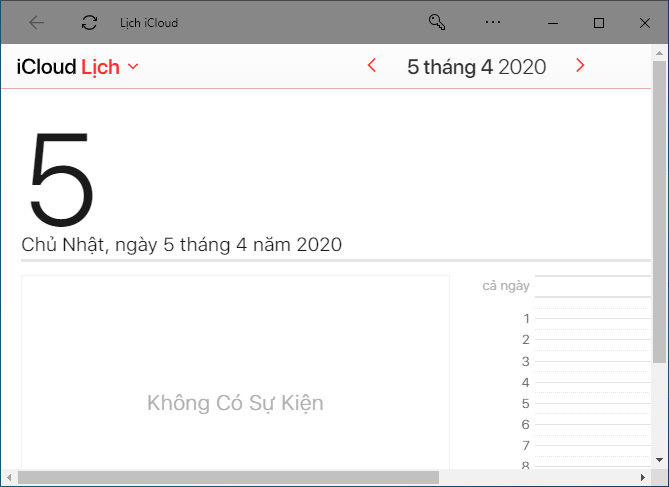Minimize the Lịch iCloud window

pos(553,23)
